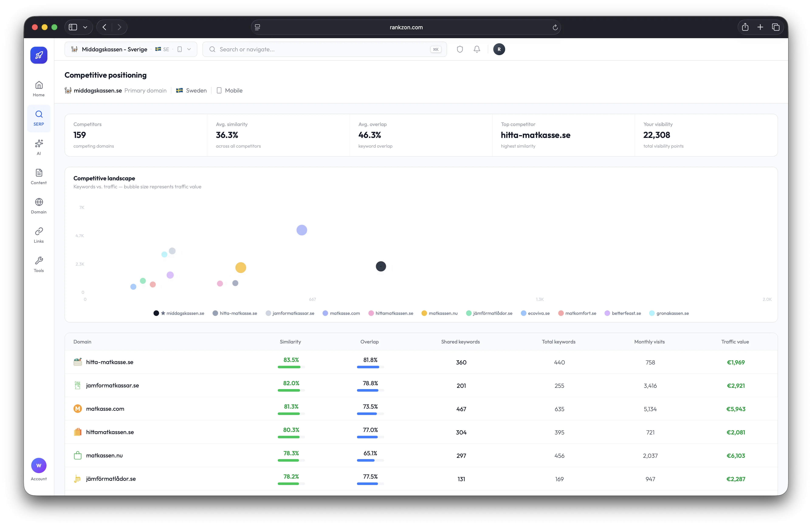Screen dimensions: 812x527
Task: Click the 22,308 visibility value
Action: (657, 135)
